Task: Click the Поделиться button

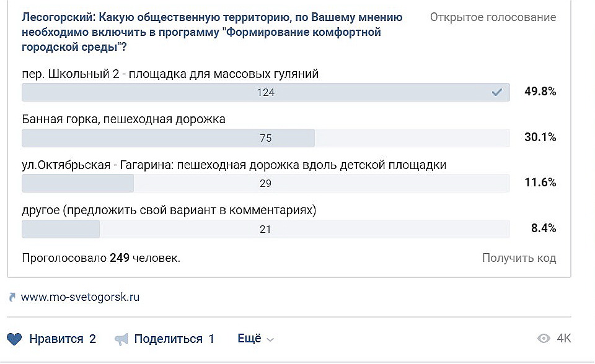Action: 165,339
